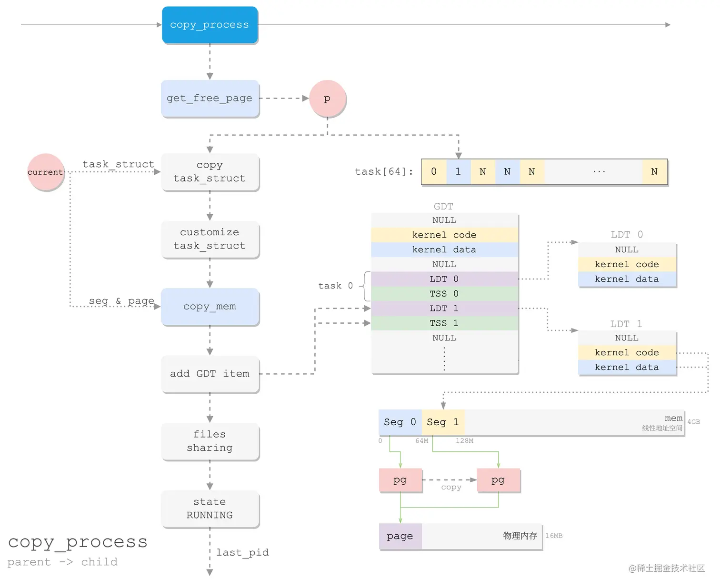Click the task 0 brace label
The width and height of the screenshot is (720, 588).
pyautogui.click(x=336, y=286)
